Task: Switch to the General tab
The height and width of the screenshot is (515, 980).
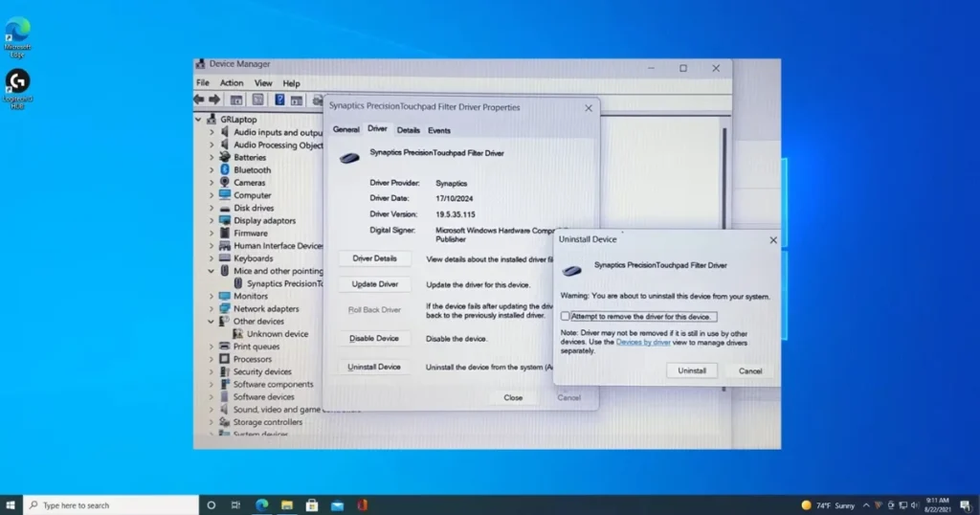Action: [x=345, y=129]
